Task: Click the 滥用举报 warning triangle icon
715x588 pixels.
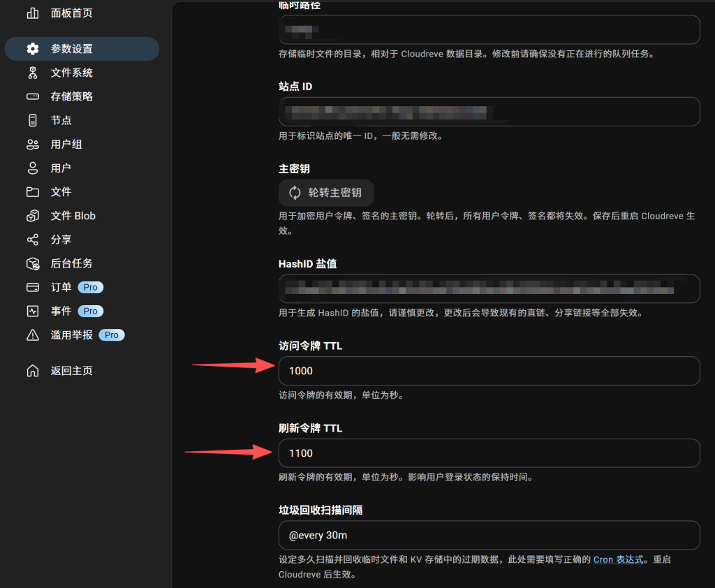Action: (x=33, y=335)
